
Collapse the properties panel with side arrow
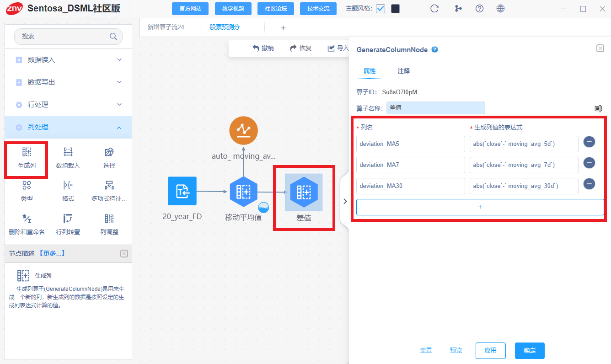(345, 201)
